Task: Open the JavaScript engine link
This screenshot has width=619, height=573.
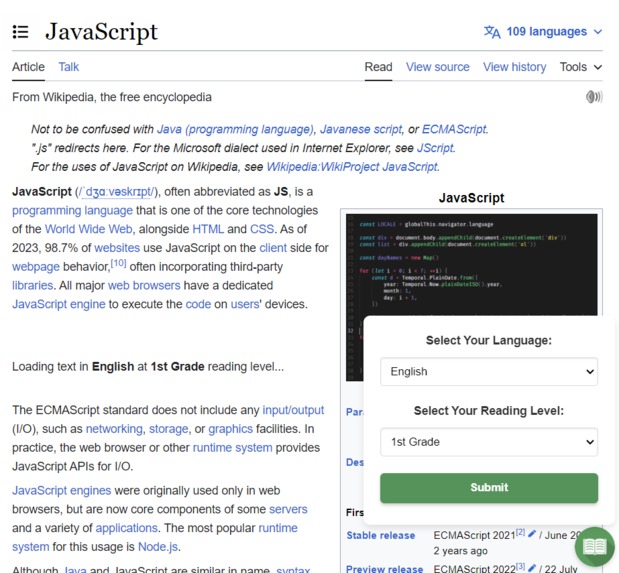Action: point(59,304)
